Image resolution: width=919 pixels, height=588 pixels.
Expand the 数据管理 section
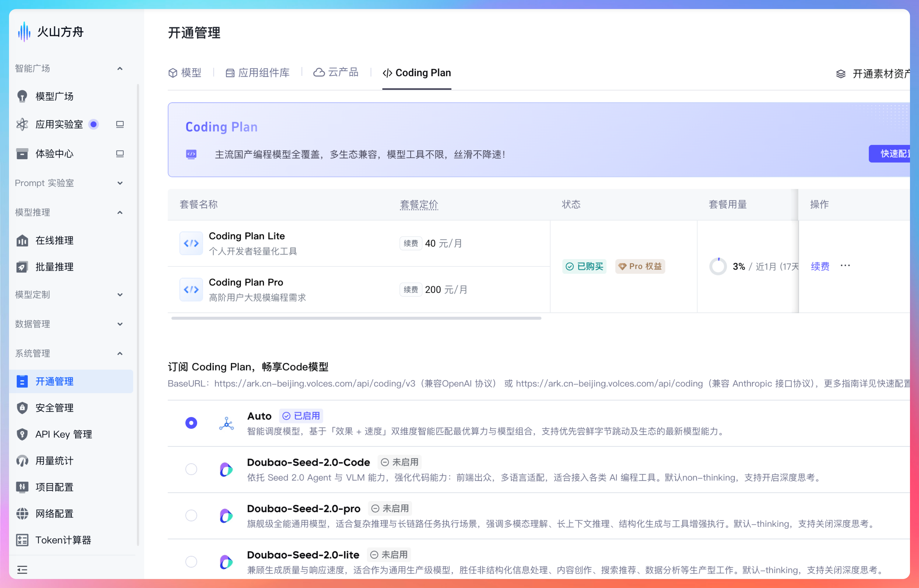click(x=120, y=324)
